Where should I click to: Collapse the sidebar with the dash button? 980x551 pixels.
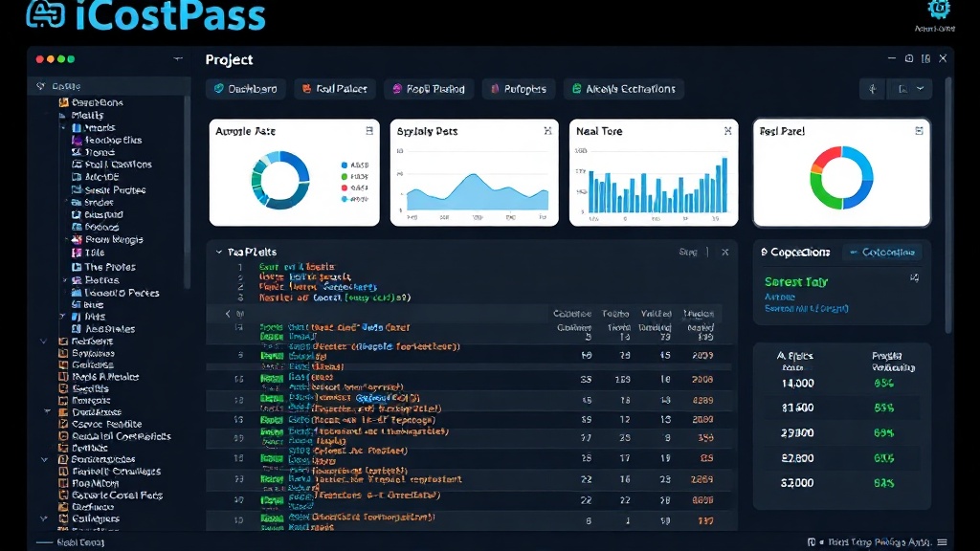pyautogui.click(x=178, y=58)
